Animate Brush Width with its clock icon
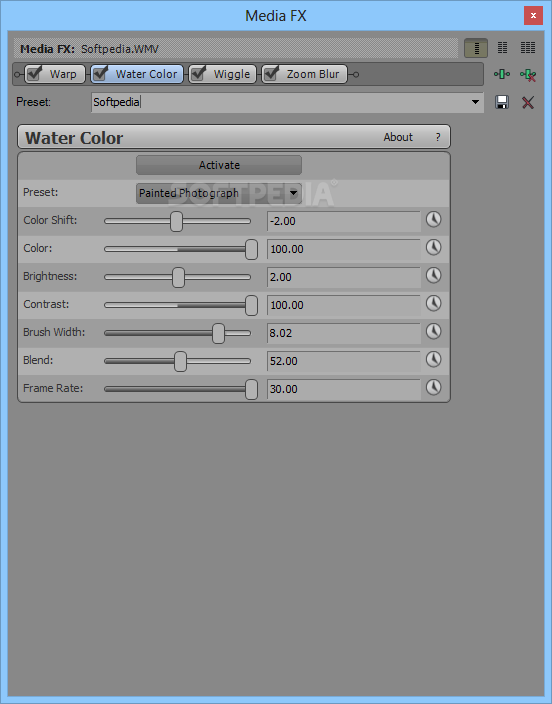The image size is (552, 704). pos(433,331)
